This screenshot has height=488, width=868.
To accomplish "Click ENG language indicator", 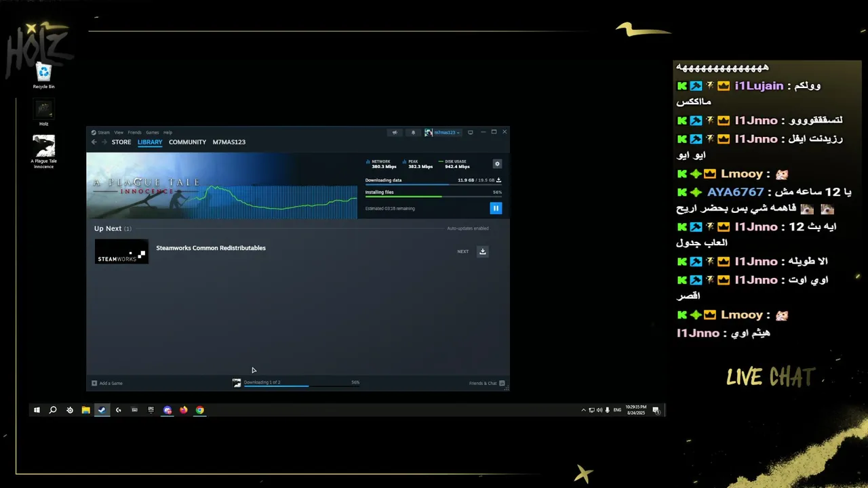I will pos(617,410).
